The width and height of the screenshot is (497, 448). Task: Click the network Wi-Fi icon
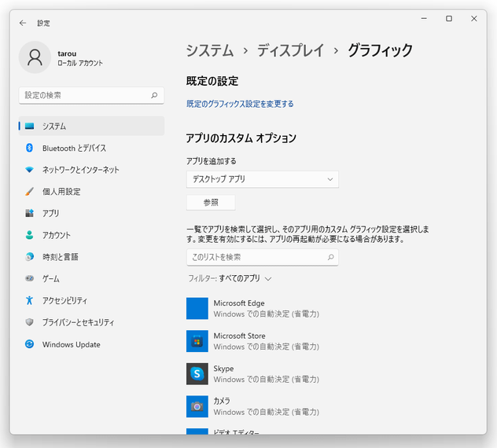[29, 170]
